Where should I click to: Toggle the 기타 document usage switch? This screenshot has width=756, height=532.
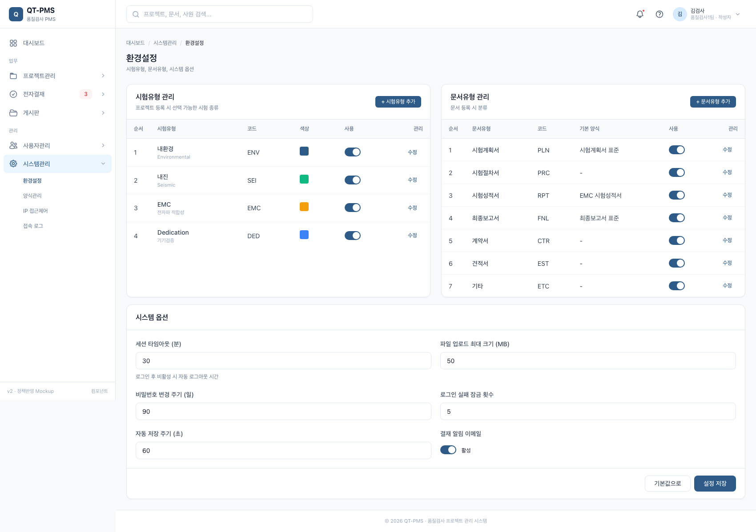coord(677,286)
